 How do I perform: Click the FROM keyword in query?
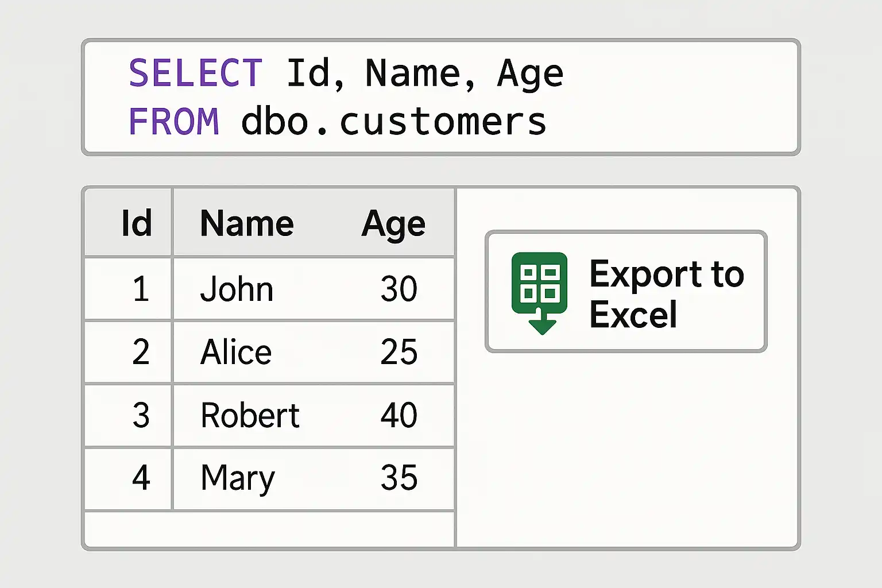point(174,122)
